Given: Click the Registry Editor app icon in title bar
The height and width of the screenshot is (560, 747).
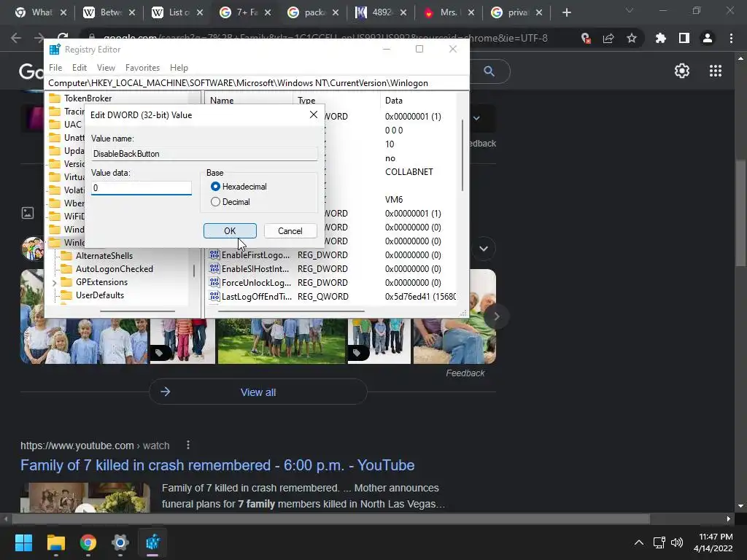Looking at the screenshot, I should pos(55,50).
